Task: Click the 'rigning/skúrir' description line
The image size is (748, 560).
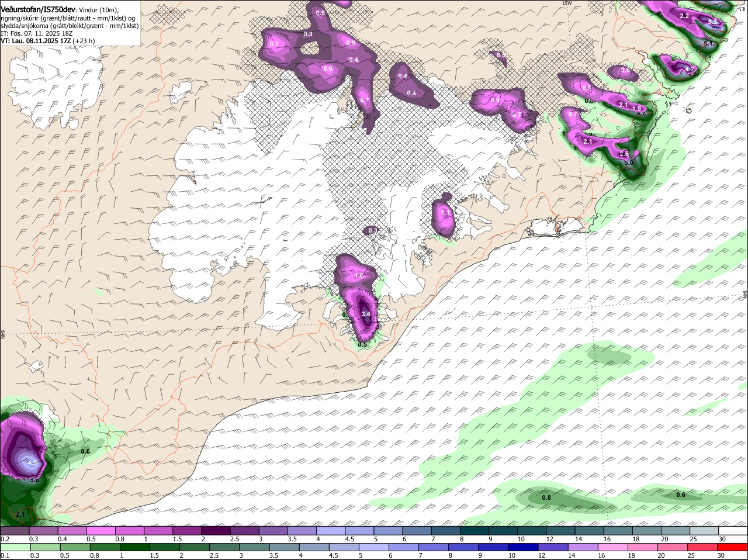Action: click(68, 18)
